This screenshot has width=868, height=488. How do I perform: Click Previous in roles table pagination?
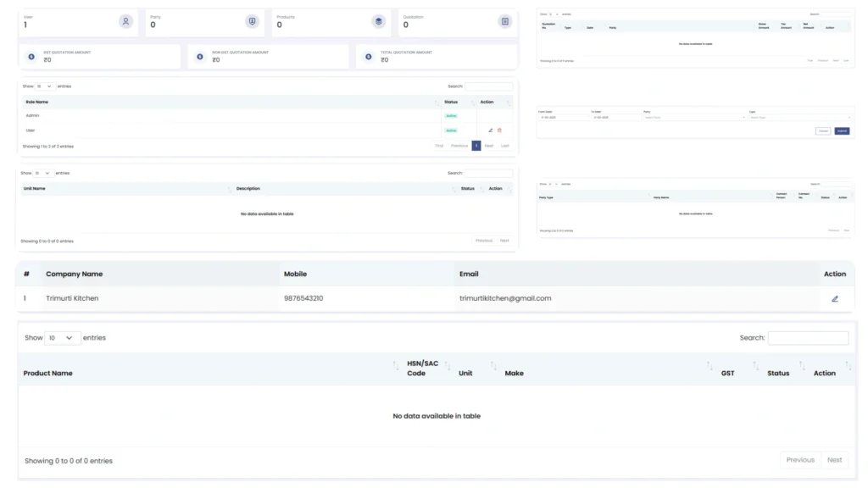tap(459, 146)
